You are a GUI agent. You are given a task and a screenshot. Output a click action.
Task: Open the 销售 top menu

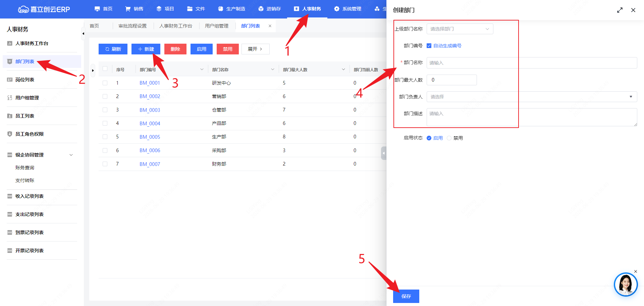point(134,9)
